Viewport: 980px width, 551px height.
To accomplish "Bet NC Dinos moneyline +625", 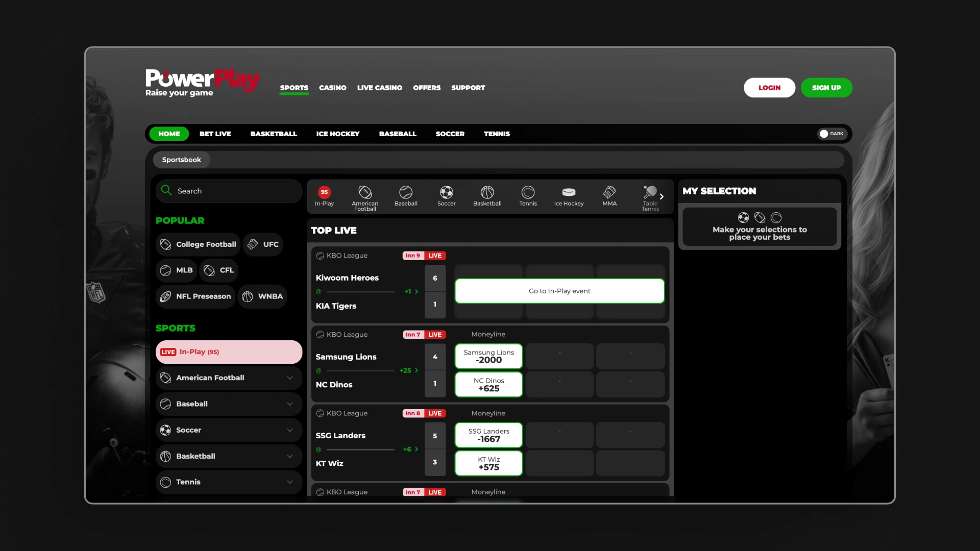I will [x=488, y=385].
